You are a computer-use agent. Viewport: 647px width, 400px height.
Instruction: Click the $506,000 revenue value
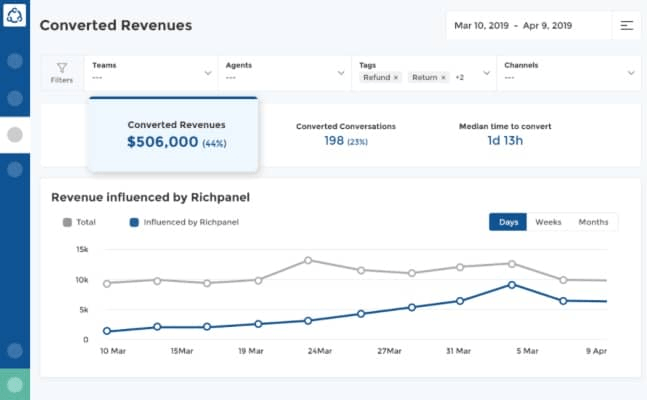(163, 142)
